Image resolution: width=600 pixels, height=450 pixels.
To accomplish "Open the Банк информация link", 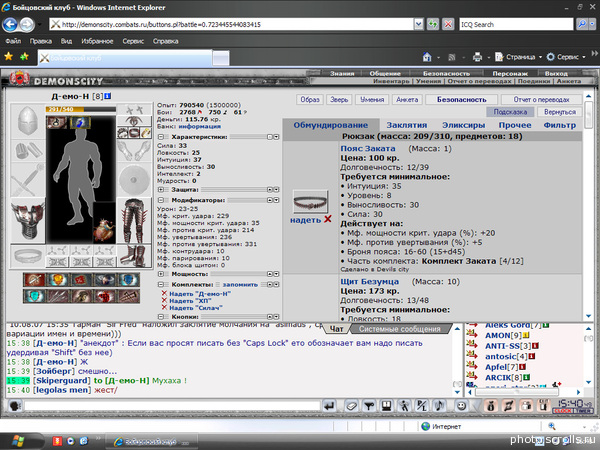I will 200,126.
